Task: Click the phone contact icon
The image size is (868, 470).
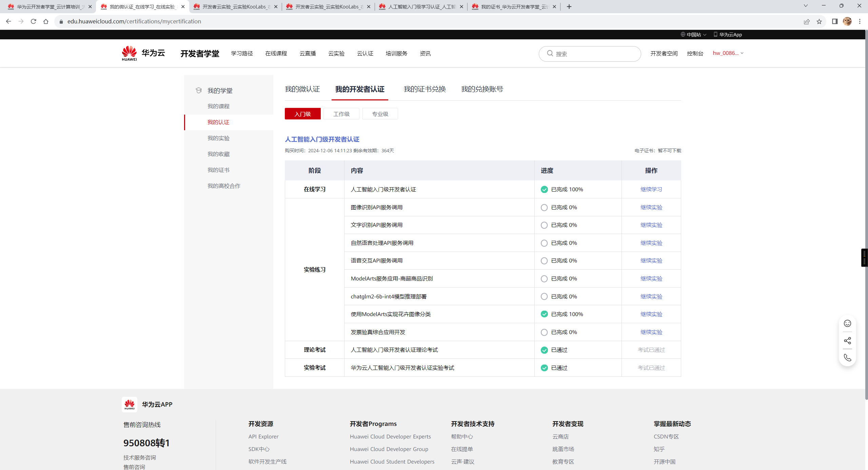Action: (847, 358)
